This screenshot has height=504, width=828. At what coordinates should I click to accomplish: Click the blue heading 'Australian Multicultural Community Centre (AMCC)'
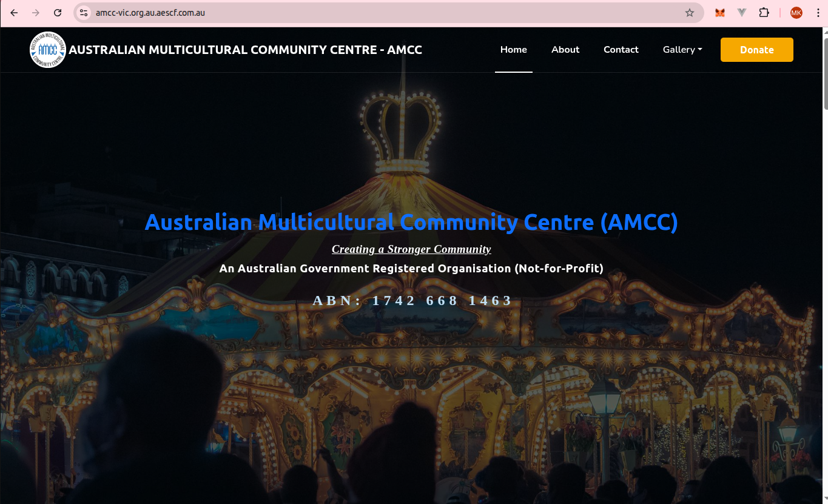[x=411, y=223]
